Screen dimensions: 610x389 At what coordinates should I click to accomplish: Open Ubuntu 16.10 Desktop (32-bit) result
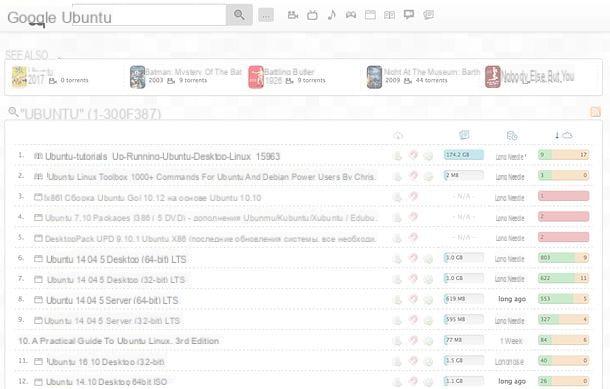click(105, 362)
